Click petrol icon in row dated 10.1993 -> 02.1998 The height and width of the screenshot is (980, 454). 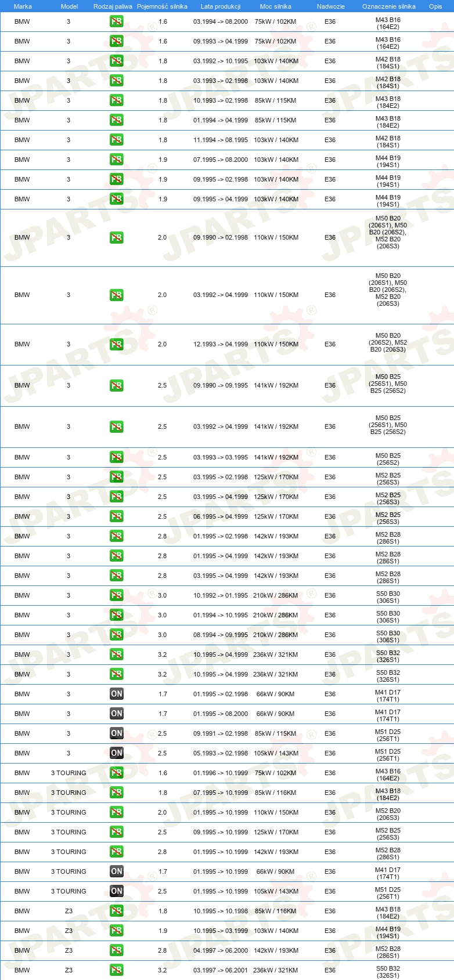117,100
